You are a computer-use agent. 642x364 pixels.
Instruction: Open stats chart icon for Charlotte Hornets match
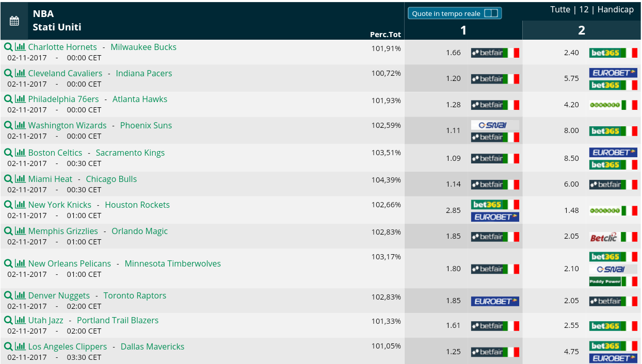[20, 47]
